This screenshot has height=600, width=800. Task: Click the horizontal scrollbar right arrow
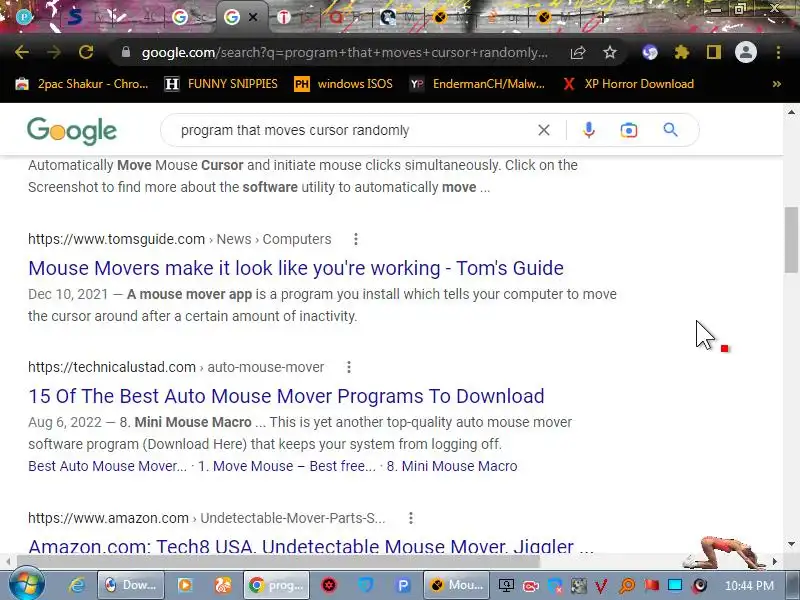pyautogui.click(x=774, y=561)
